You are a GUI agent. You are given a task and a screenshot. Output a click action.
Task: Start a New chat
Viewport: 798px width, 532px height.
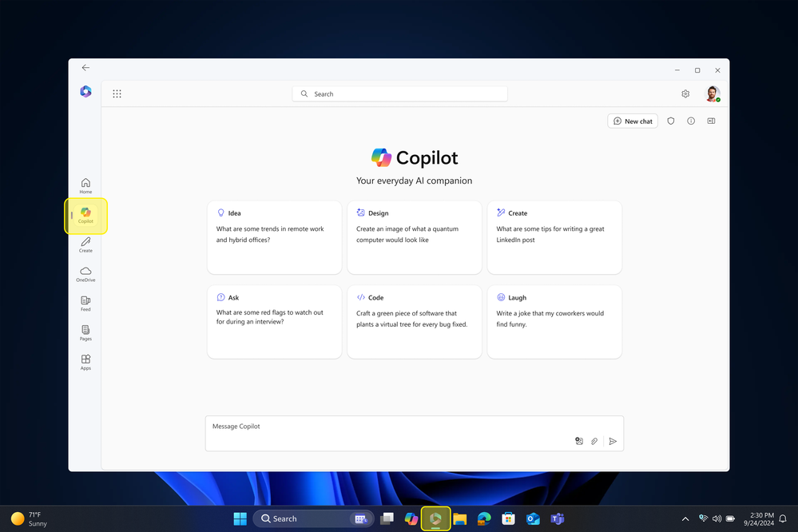coord(632,121)
